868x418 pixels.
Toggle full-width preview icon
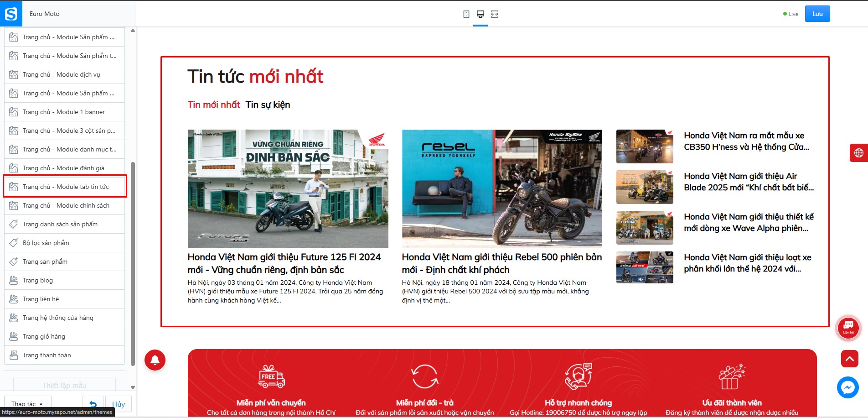pyautogui.click(x=495, y=14)
